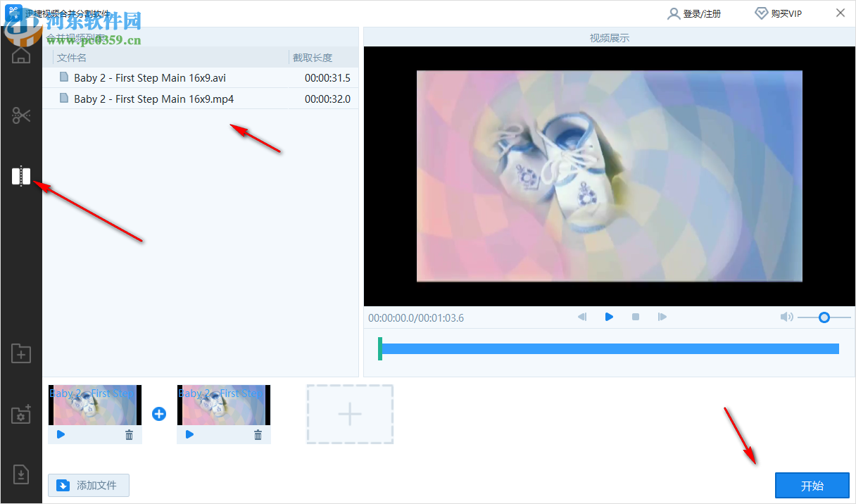Click the download/export sidebar icon
This screenshot has height=504, width=856.
click(x=21, y=474)
